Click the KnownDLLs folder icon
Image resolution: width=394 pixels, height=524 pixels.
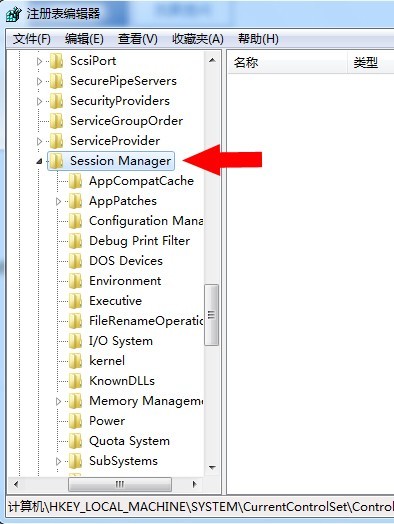(x=75, y=381)
